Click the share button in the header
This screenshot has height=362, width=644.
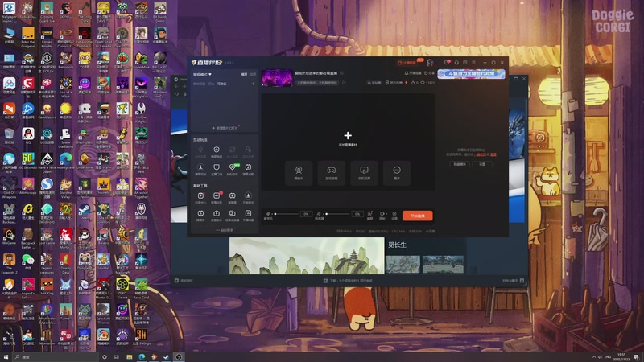[x=429, y=73]
